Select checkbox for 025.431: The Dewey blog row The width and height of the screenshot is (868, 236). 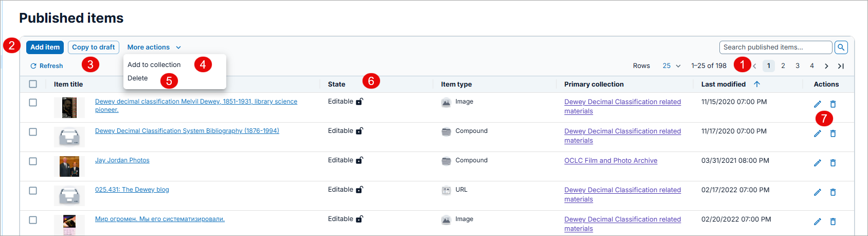tap(33, 191)
